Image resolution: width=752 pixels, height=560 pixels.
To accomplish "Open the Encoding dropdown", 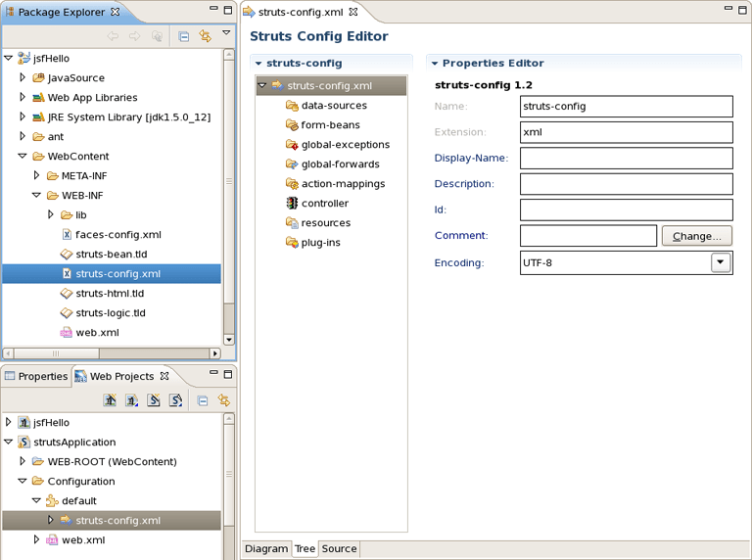I will [721, 262].
